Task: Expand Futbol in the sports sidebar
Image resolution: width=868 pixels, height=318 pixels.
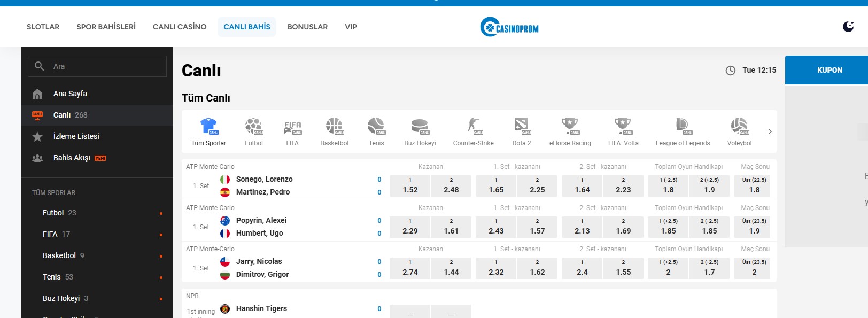Action: (x=53, y=213)
